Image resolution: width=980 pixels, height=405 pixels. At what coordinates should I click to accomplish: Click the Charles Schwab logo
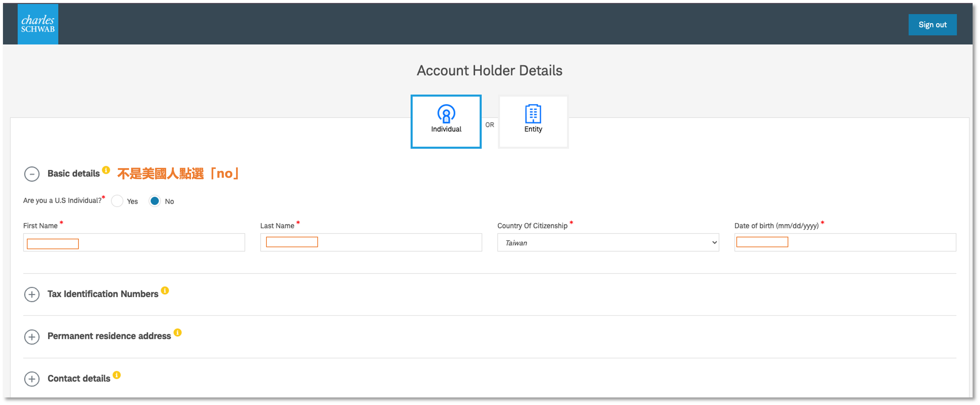(38, 24)
